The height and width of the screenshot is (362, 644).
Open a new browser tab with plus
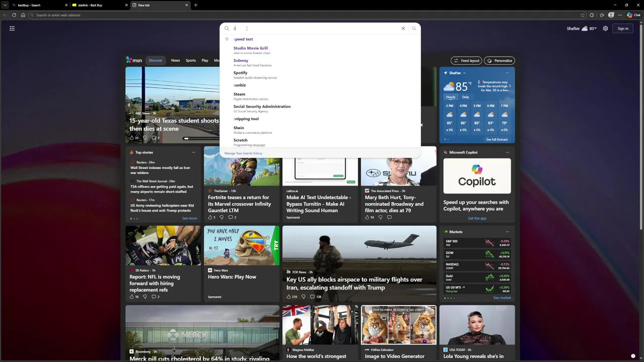[x=196, y=5]
